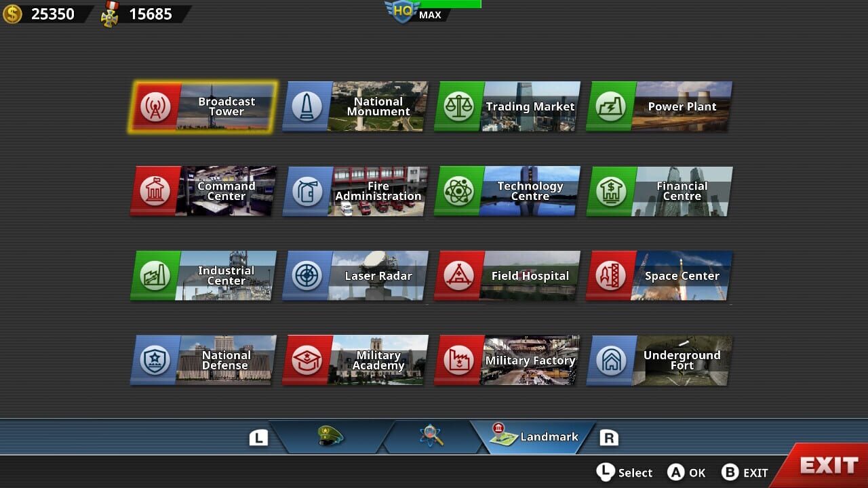Open the Military Academy landmark
868x488 pixels.
[x=355, y=360]
